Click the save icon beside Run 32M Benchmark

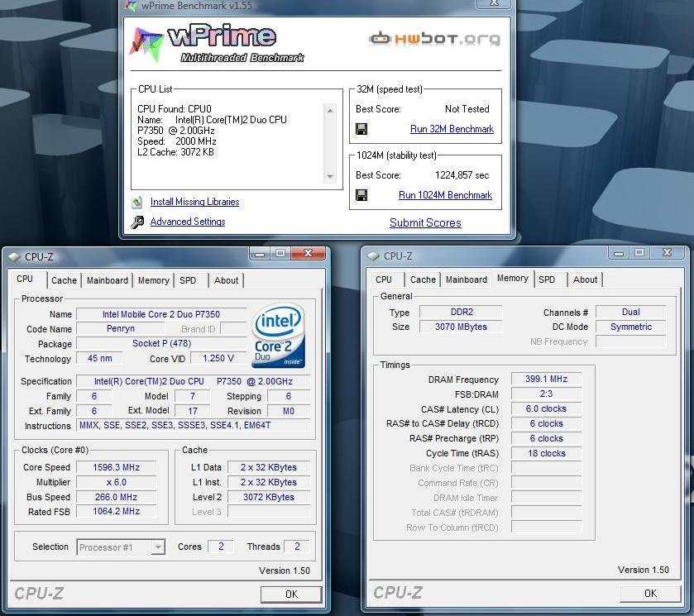point(361,129)
